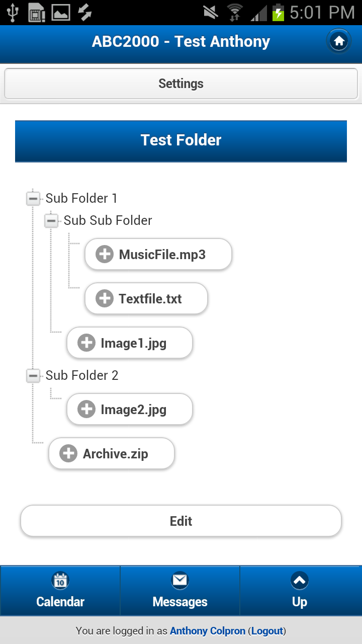Click plus icon beside Image2.jpg
This screenshot has height=644, width=362.
coord(86,409)
